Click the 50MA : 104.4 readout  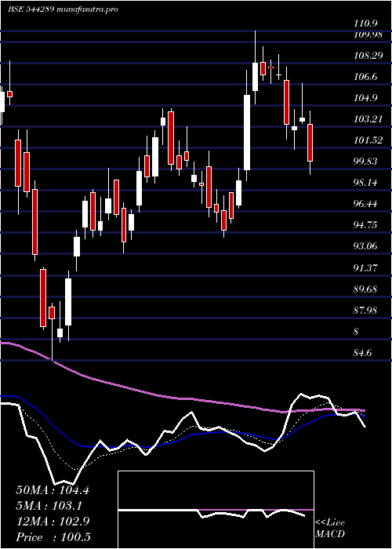click(53, 490)
